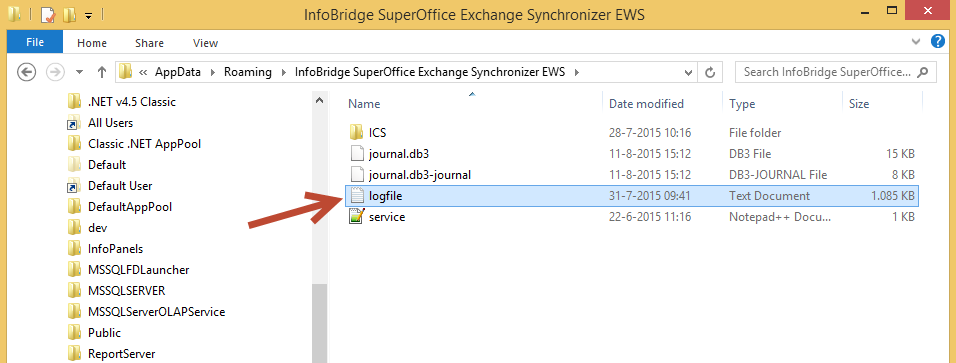The image size is (956, 363).
Task: Click the Back navigation arrow
Action: [x=26, y=72]
